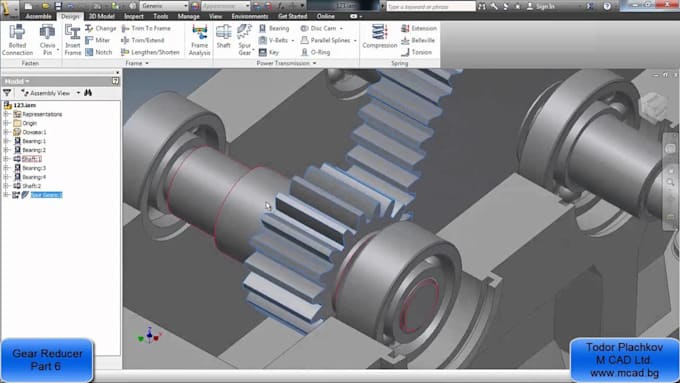Switch to the View ribbon tab

pyautogui.click(x=216, y=16)
